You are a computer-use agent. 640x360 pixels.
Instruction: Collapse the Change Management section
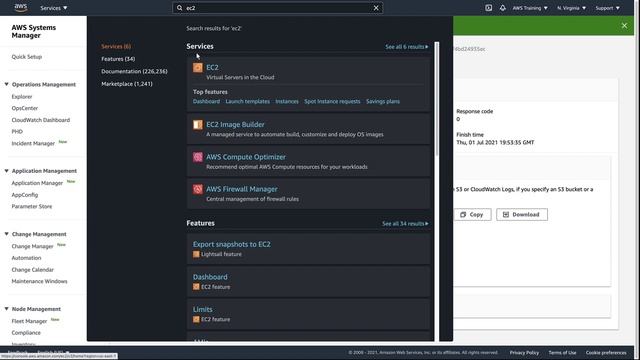(7, 234)
